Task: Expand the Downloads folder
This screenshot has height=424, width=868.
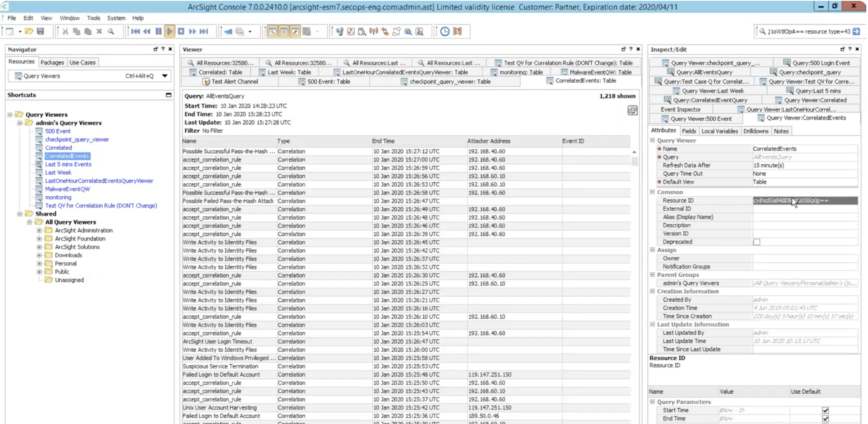Action: [x=39, y=255]
